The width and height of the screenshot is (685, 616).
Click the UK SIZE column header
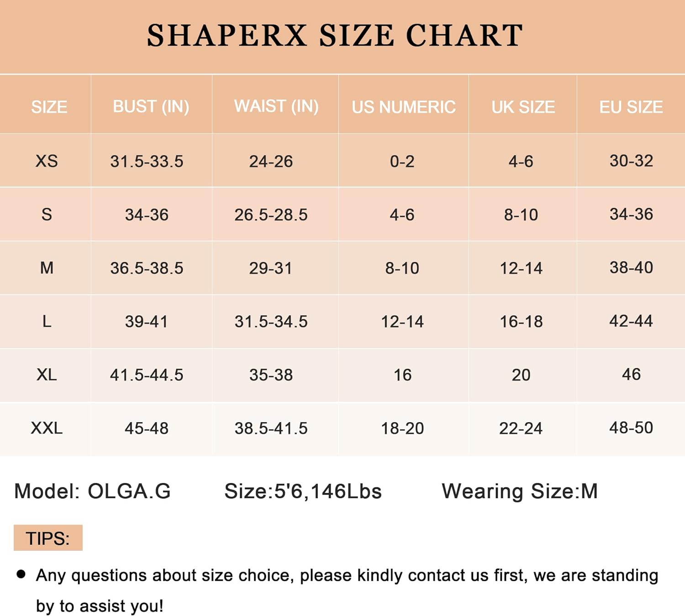pos(523,107)
